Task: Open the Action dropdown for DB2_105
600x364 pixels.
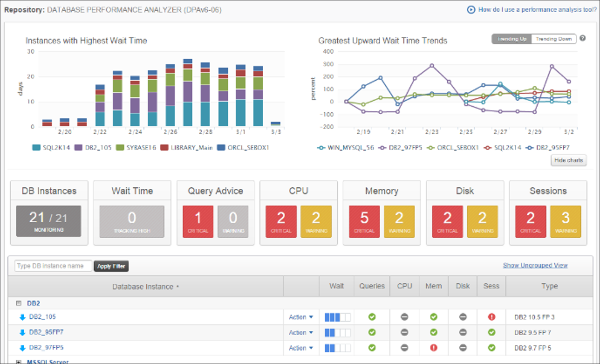Action: [x=301, y=317]
